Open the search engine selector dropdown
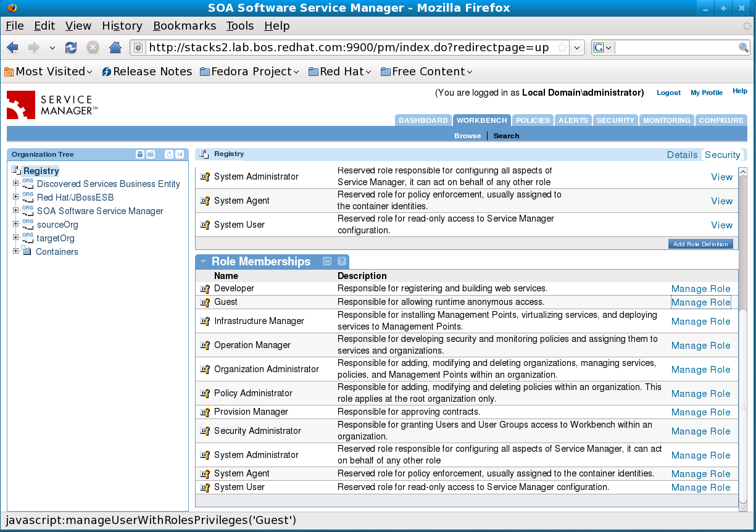Image resolution: width=756 pixels, height=532 pixels. pos(602,48)
